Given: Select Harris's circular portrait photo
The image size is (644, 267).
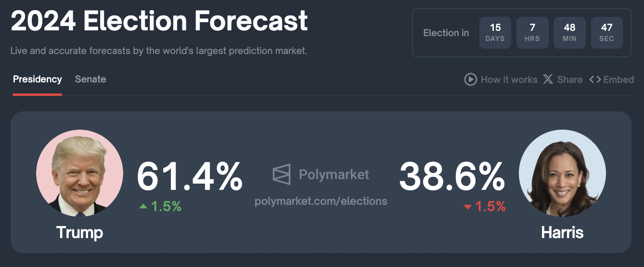Looking at the screenshot, I should [562, 173].
